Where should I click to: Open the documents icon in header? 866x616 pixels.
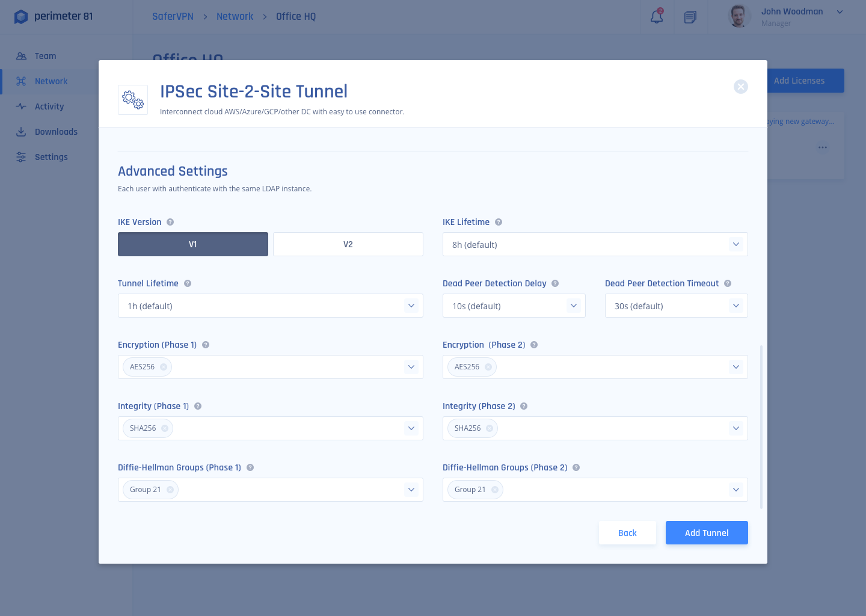(x=690, y=17)
